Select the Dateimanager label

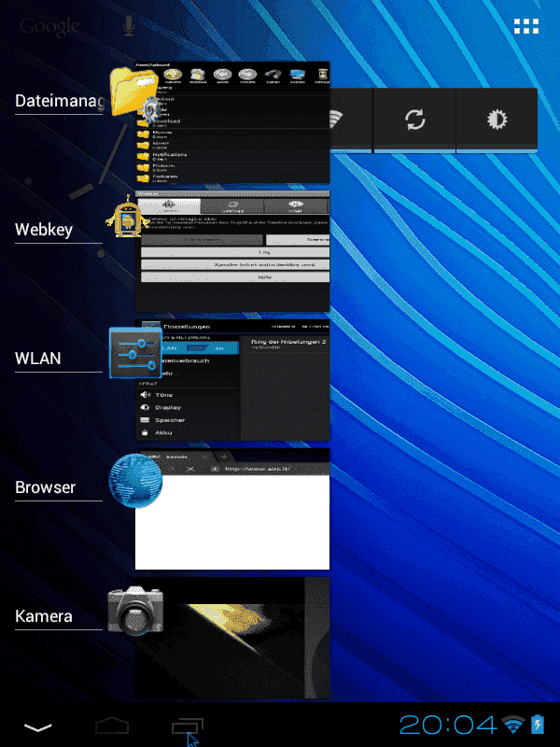[60, 101]
